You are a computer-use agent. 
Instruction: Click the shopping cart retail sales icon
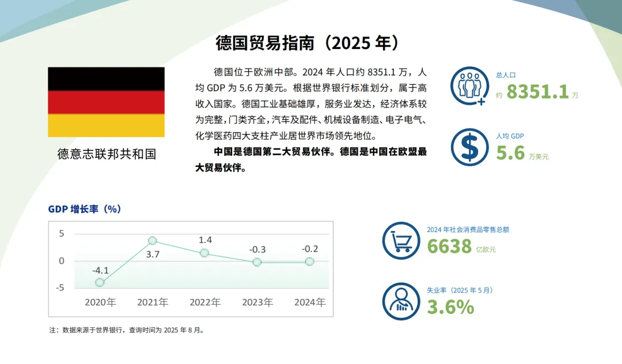click(400, 239)
